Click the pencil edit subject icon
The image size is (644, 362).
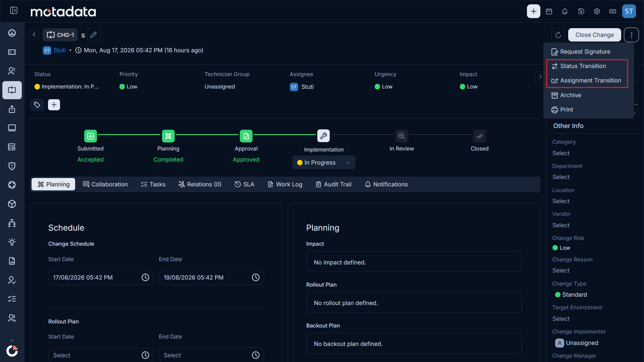tap(94, 35)
